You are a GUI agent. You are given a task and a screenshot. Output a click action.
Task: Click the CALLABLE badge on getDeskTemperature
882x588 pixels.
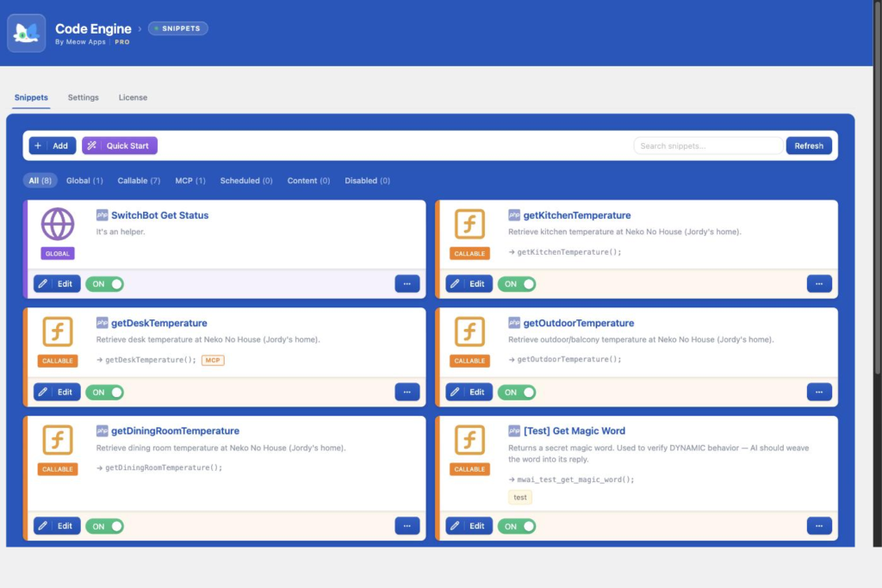coord(58,361)
